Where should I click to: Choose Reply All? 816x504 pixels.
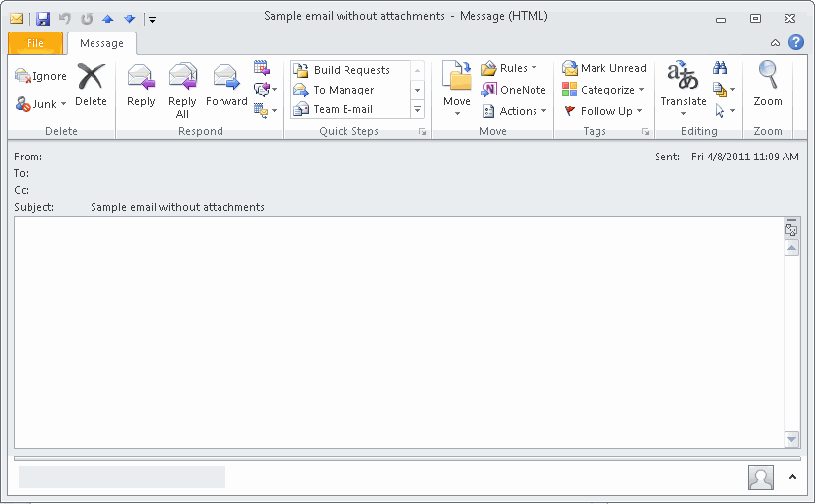coord(182,92)
